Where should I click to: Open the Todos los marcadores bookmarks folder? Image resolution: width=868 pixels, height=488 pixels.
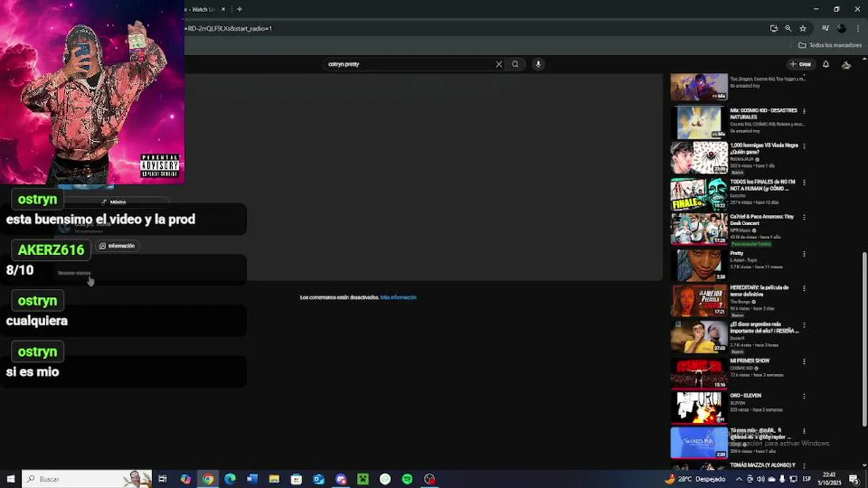click(830, 45)
